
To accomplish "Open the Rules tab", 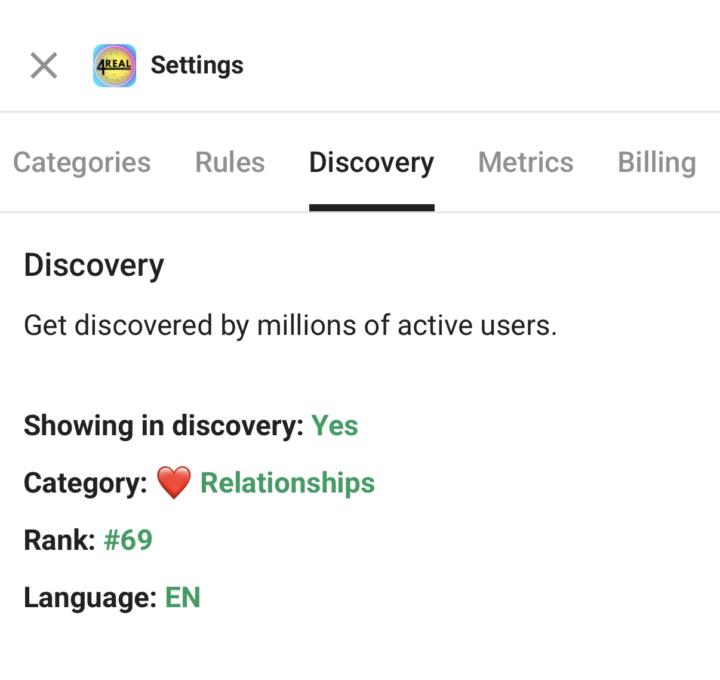I will point(230,162).
